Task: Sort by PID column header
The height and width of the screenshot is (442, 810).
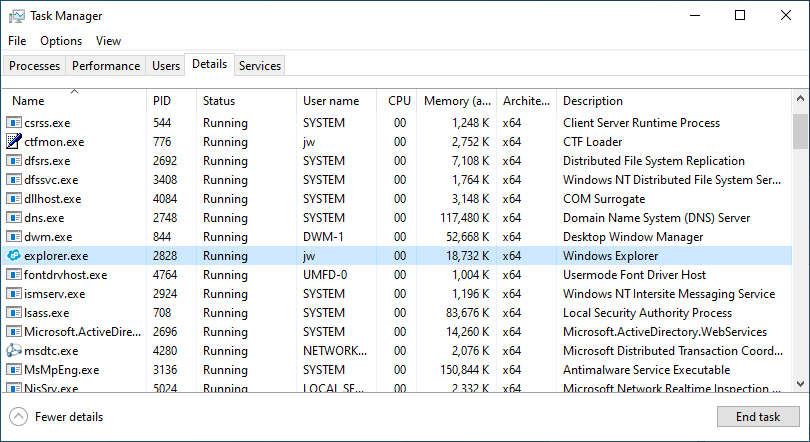Action: point(162,101)
